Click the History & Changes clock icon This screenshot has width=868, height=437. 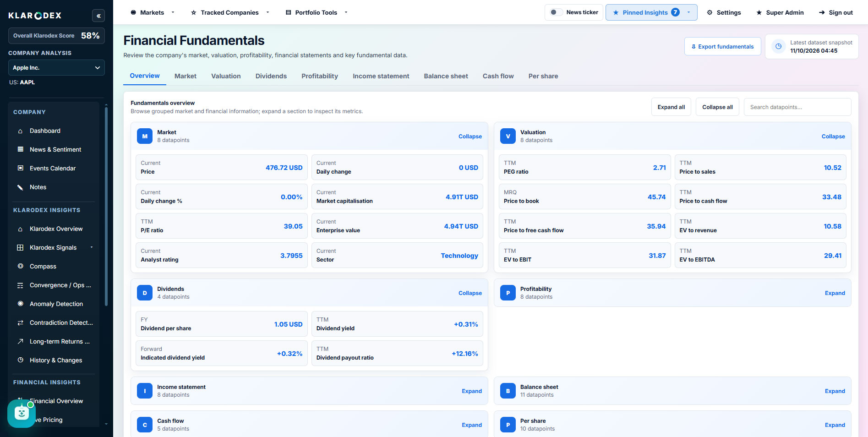pos(20,360)
